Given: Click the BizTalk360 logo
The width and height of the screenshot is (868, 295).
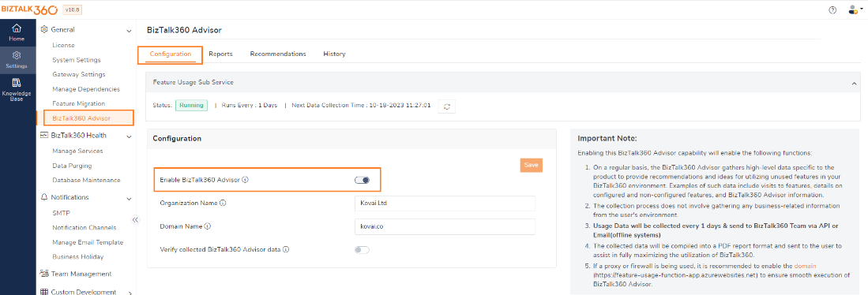Looking at the screenshot, I should tap(28, 9).
